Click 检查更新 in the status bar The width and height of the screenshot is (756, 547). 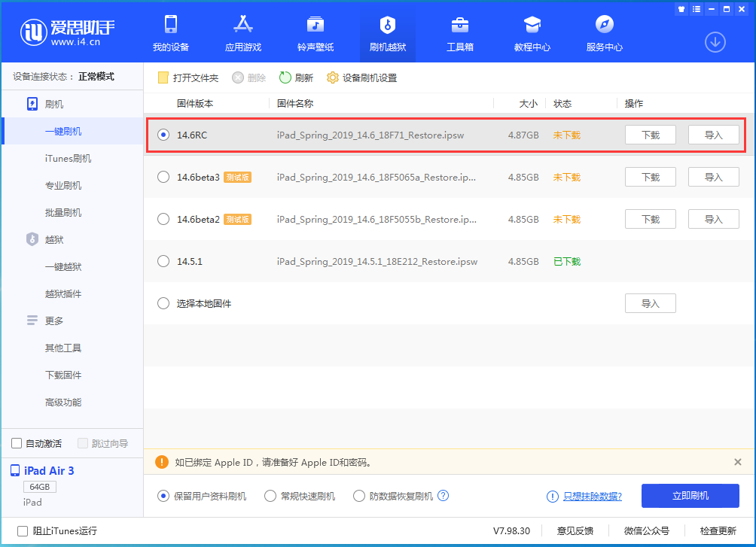(x=718, y=530)
